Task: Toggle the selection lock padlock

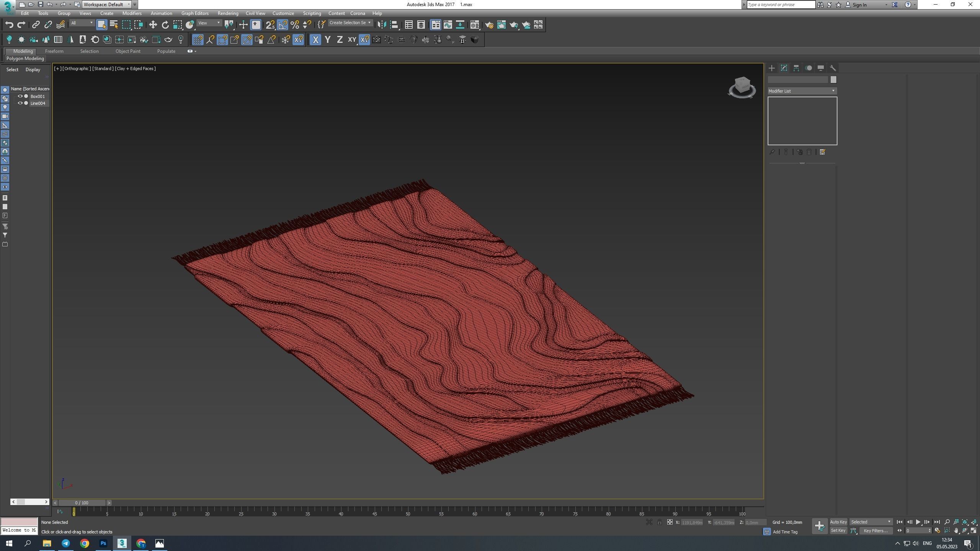Action: (659, 522)
